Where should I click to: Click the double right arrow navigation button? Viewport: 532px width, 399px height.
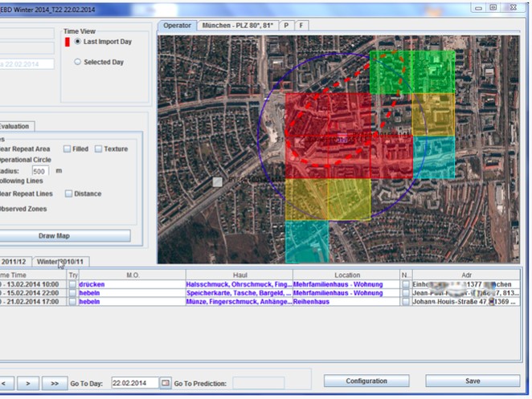click(55, 383)
